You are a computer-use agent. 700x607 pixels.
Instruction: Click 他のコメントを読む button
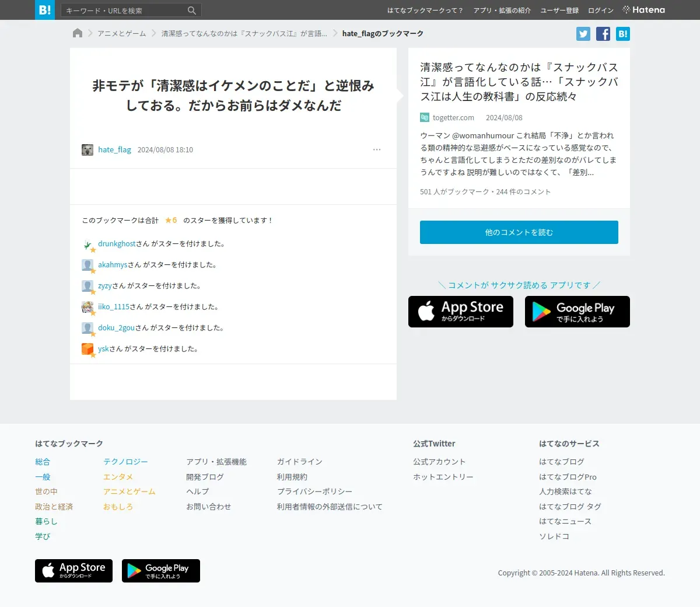click(519, 232)
